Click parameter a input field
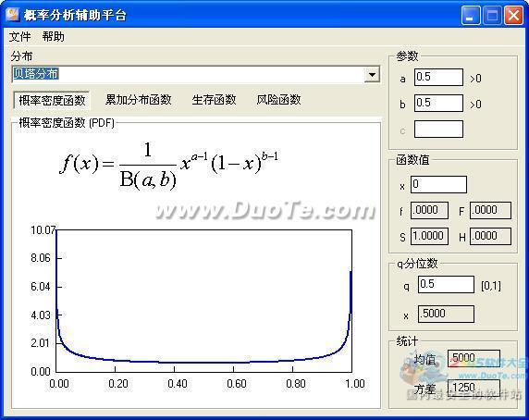 pos(438,78)
